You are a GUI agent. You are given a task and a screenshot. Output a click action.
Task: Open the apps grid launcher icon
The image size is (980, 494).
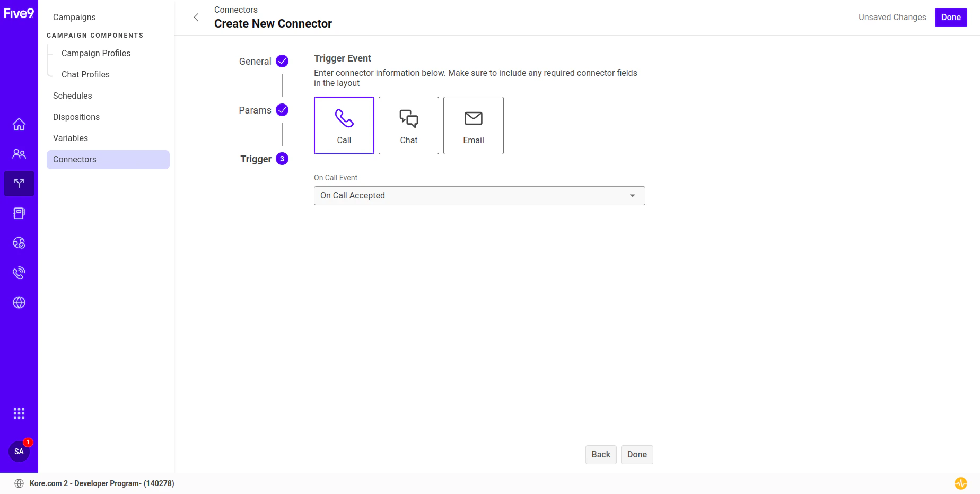(19, 413)
